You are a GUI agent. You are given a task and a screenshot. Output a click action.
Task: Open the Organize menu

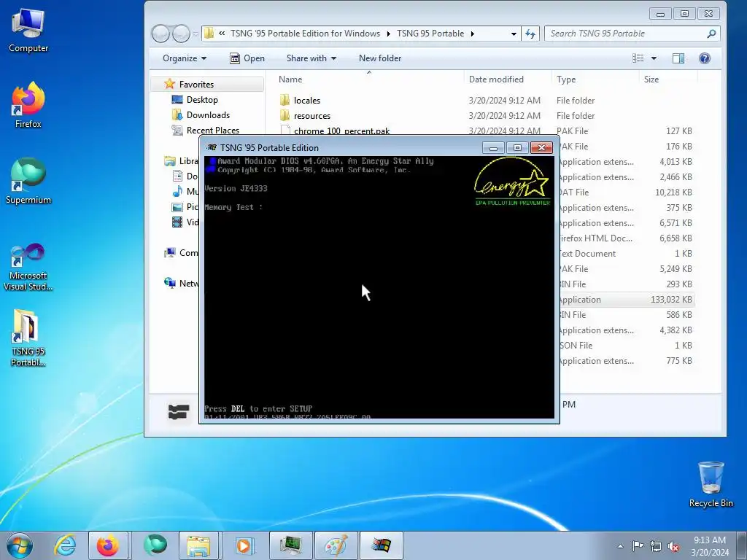[185, 58]
